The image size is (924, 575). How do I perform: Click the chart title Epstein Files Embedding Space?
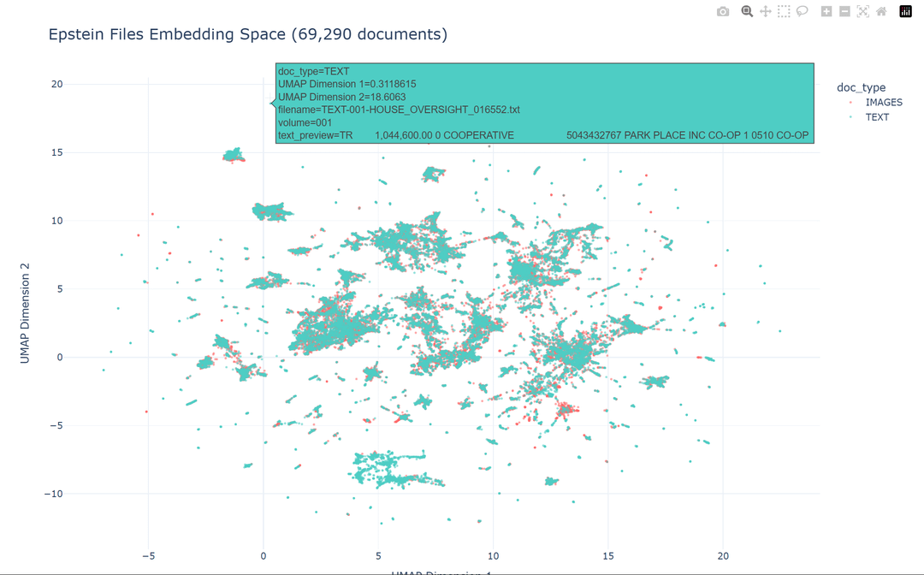247,35
